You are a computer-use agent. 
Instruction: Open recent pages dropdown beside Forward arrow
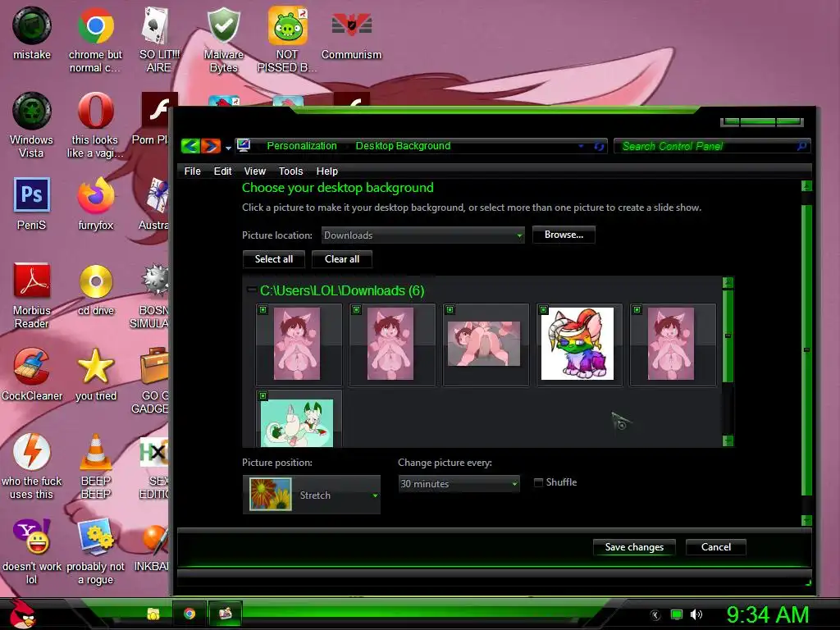228,148
